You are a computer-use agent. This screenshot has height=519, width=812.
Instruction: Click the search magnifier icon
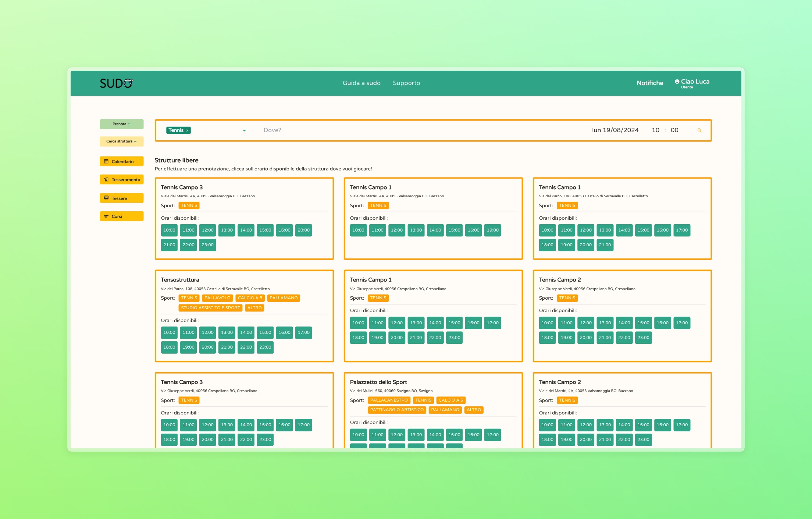pos(699,130)
